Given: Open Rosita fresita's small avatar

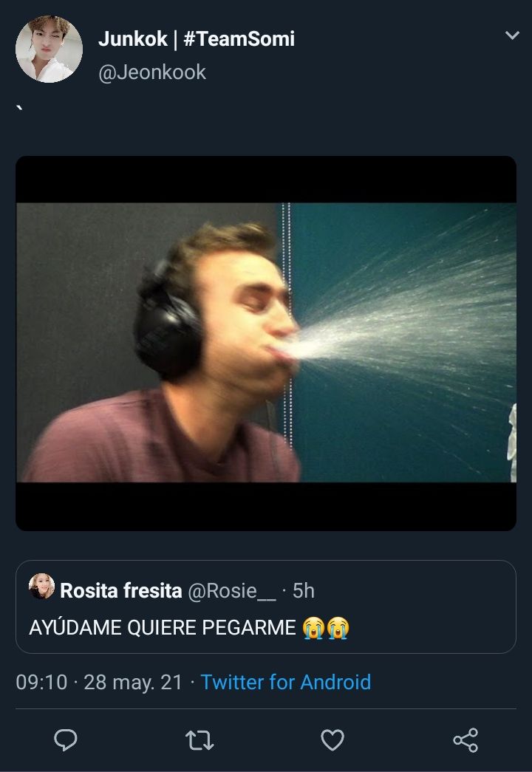Looking at the screenshot, I should tap(42, 587).
